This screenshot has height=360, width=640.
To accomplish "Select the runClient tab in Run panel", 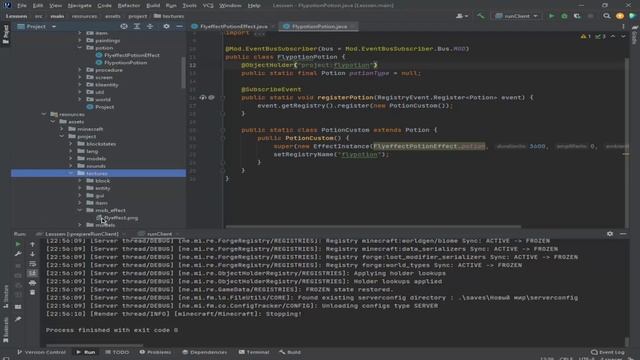I will click(159, 234).
